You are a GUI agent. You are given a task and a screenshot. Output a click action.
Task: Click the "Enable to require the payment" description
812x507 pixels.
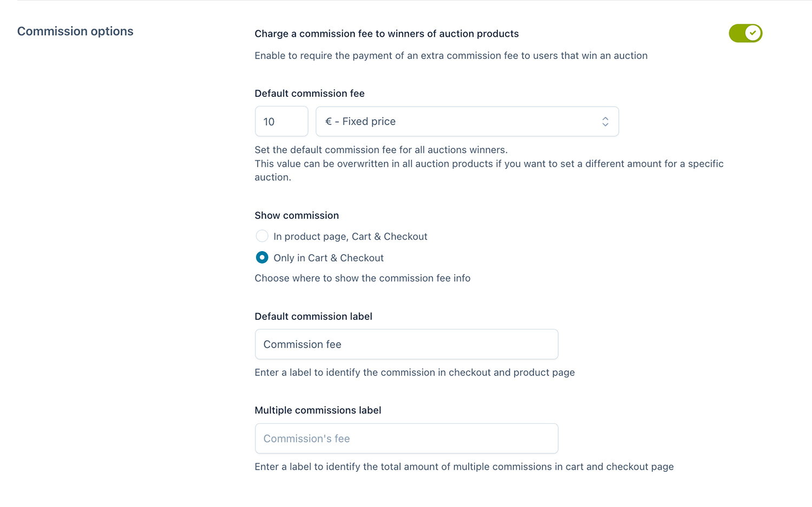451,56
